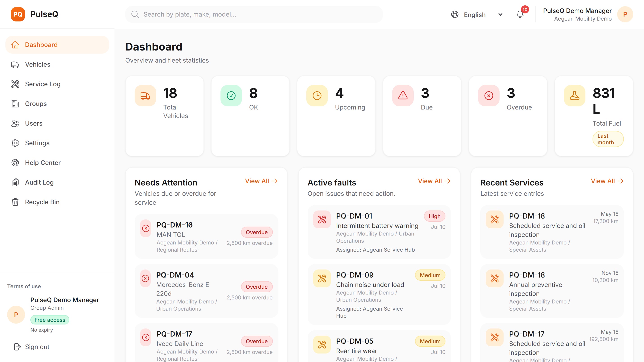The image size is (644, 362).
Task: Click Medium badge on PQ-DM-05
Action: [430, 341]
